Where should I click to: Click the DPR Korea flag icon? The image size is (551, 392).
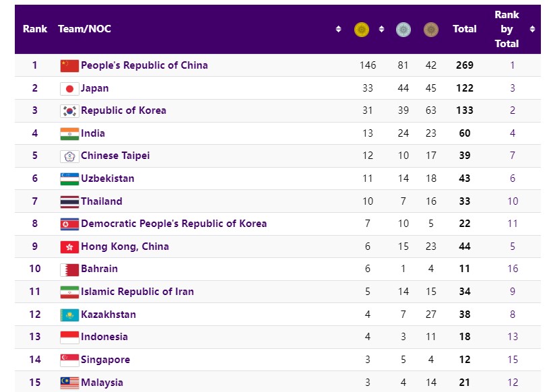coord(69,224)
